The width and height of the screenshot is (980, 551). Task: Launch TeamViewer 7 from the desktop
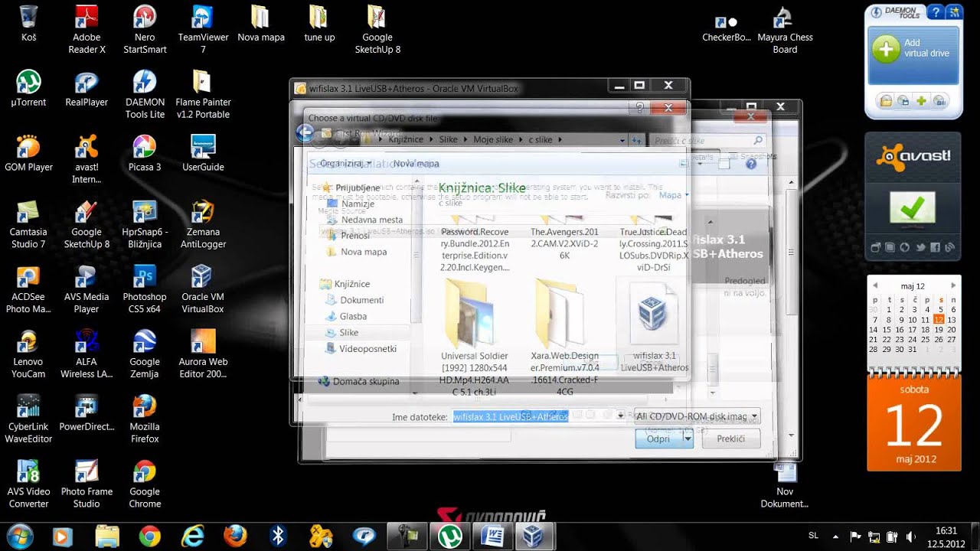203,29
